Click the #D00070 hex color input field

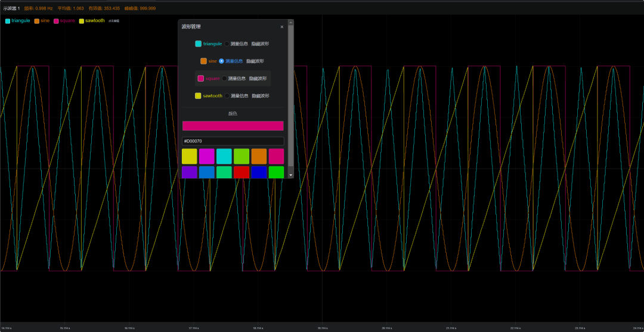point(233,141)
